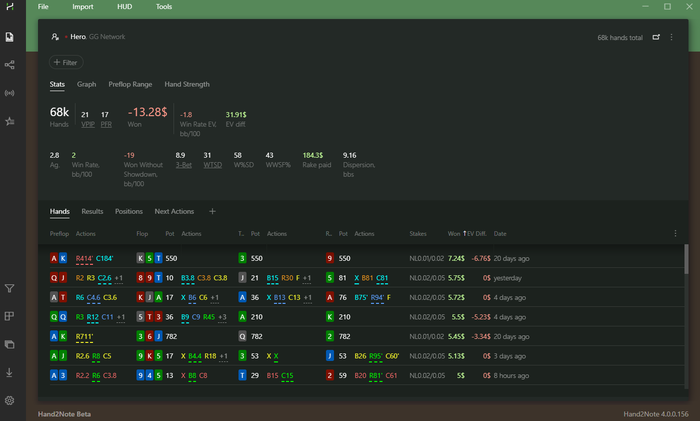Select the Next Actions tab
Image resolution: width=700 pixels, height=421 pixels.
(174, 212)
